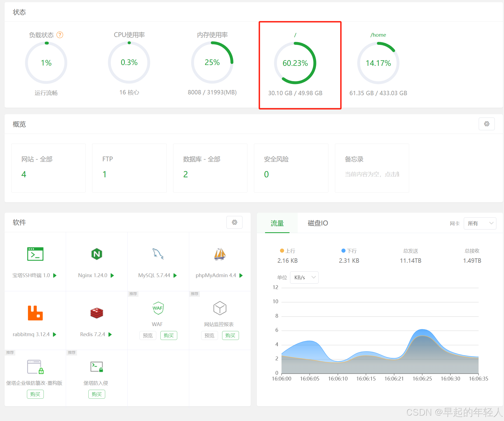
Task: Click the rabbitmq orange icon
Action: 35,313
